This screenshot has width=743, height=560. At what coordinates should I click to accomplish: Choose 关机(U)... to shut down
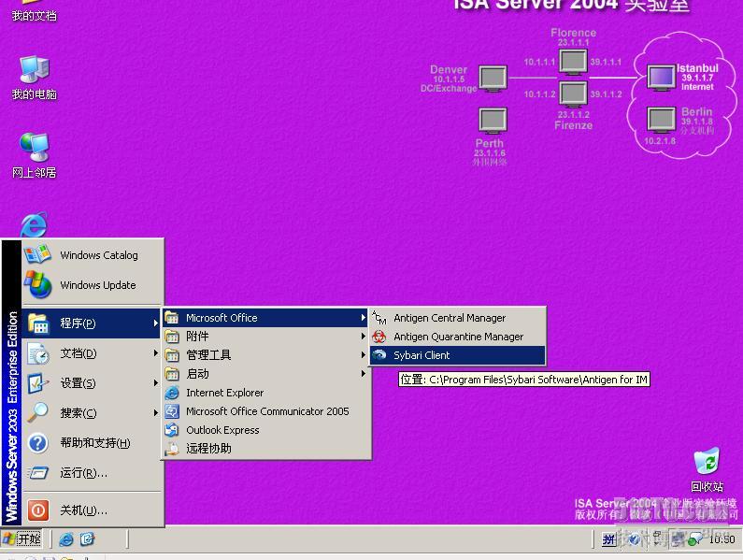coord(91,510)
